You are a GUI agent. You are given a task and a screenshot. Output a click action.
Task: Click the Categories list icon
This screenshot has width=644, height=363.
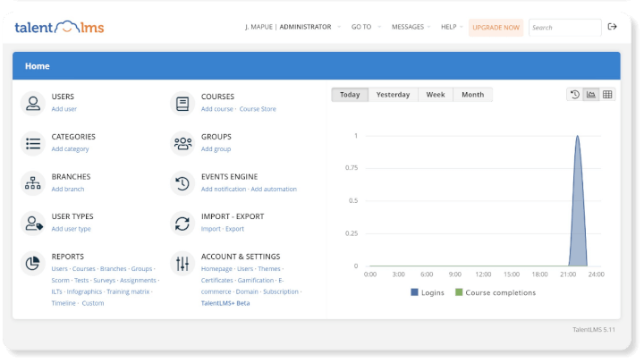[x=33, y=143]
